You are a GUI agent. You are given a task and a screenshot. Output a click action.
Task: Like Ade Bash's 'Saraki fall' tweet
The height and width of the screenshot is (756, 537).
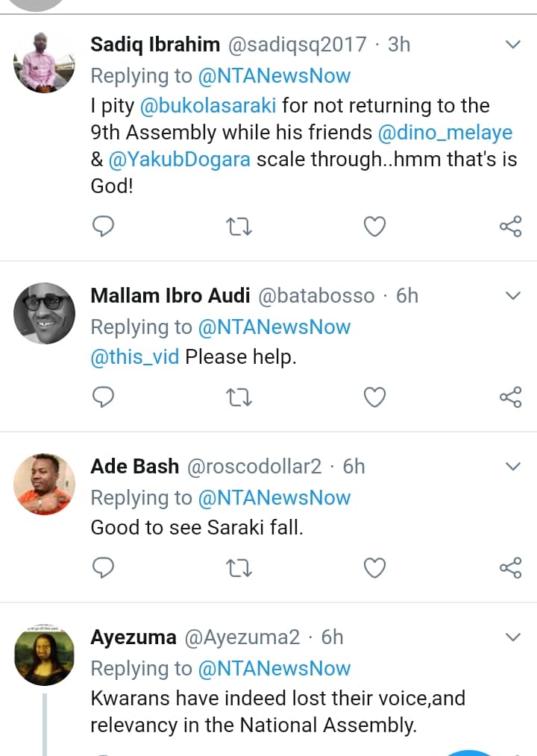point(374,568)
